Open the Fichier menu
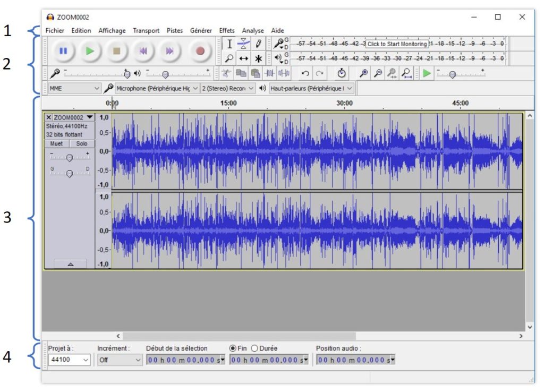This screenshot has width=544, height=392. 55,31
